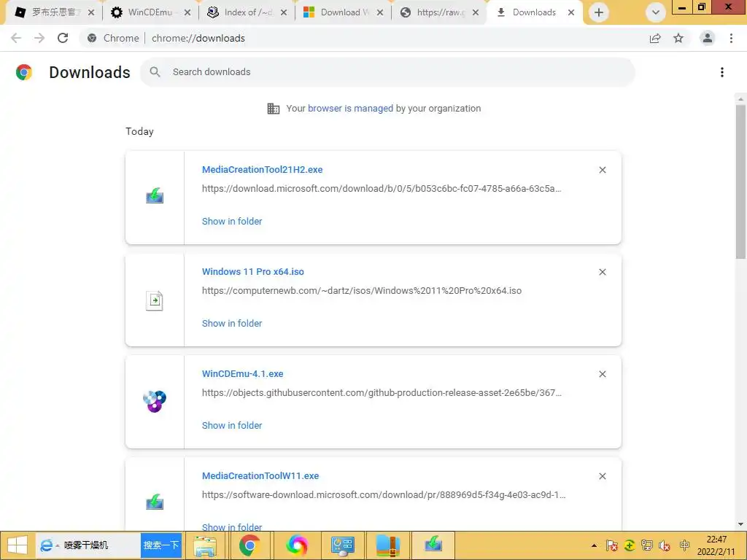Click the objects.githubusercontent.com source URL
Viewport: 747px width, 560px height.
coord(382,393)
